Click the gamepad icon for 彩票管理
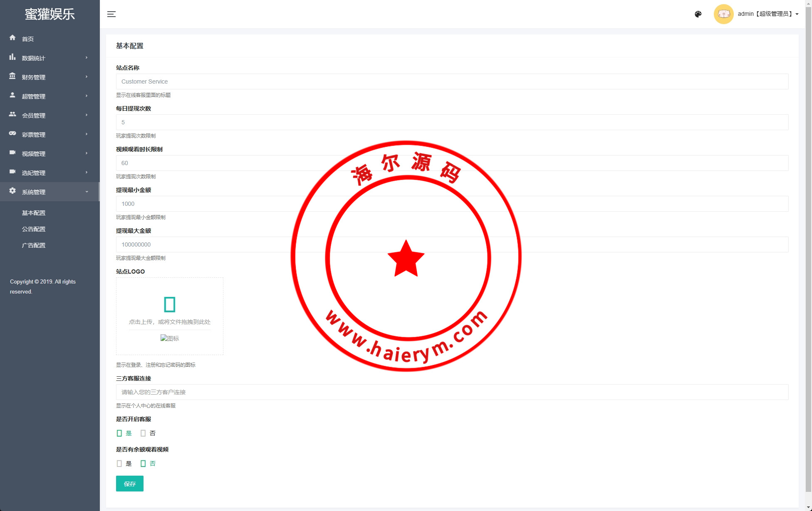The image size is (812, 511). click(12, 133)
